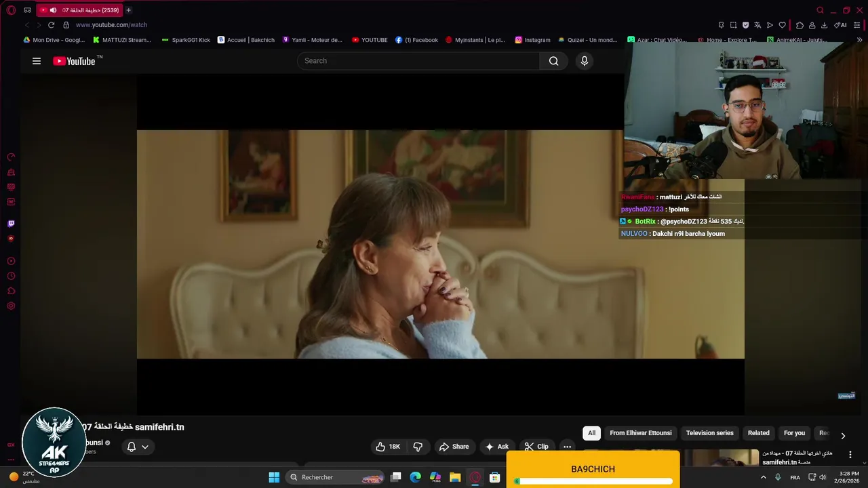Mute the YouTube tab's speaker icon

pyautogui.click(x=53, y=10)
